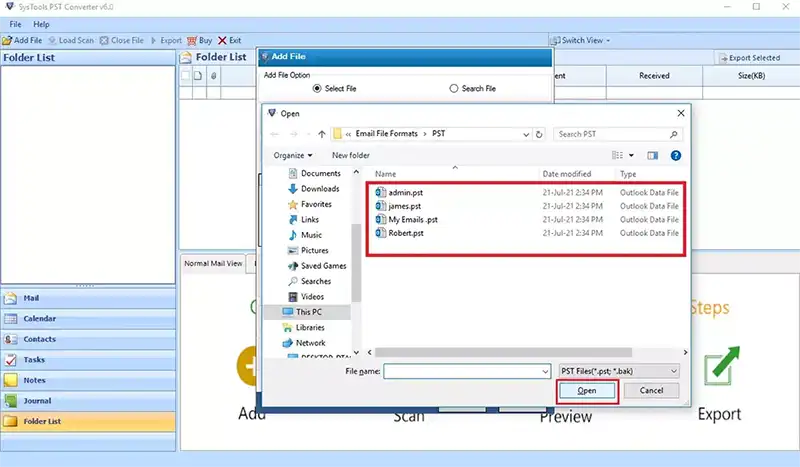The image size is (800, 467).
Task: Select This PC in navigation pane
Action: click(308, 312)
